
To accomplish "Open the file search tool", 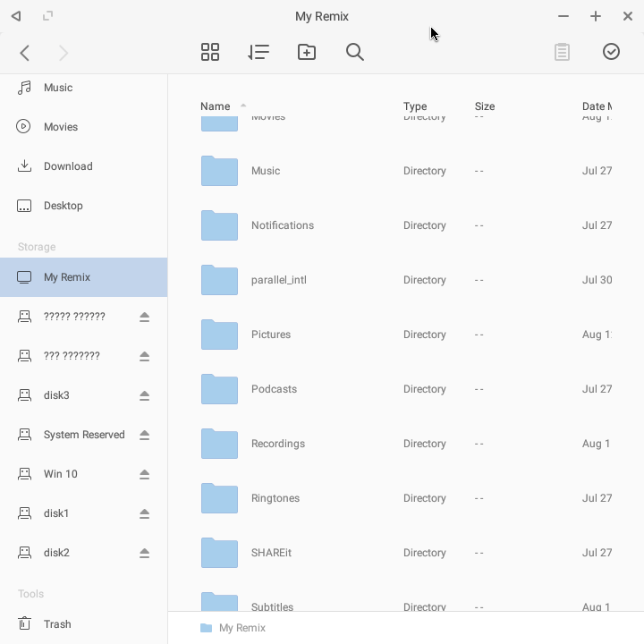I will point(355,52).
